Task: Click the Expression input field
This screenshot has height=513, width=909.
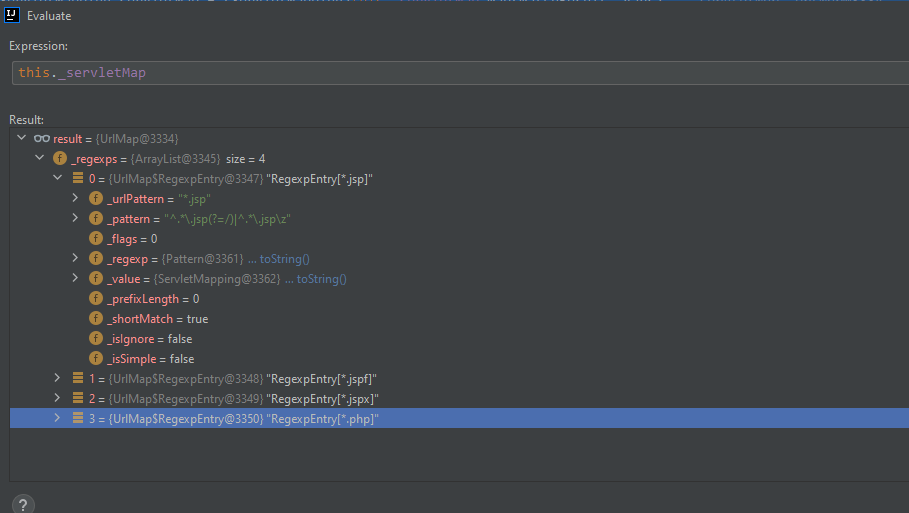Action: (x=460, y=73)
